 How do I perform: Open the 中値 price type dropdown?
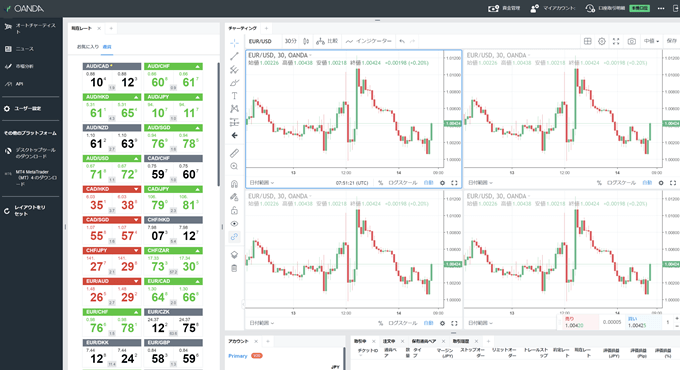tap(651, 41)
